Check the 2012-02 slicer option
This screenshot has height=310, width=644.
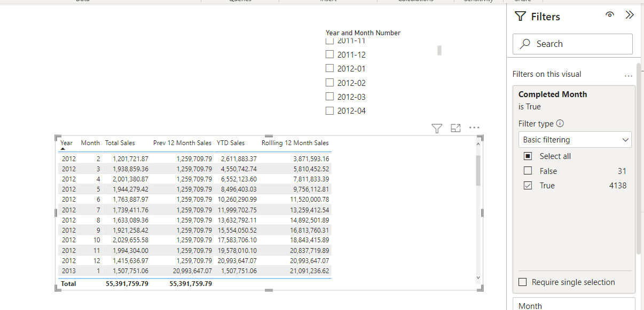click(x=329, y=83)
